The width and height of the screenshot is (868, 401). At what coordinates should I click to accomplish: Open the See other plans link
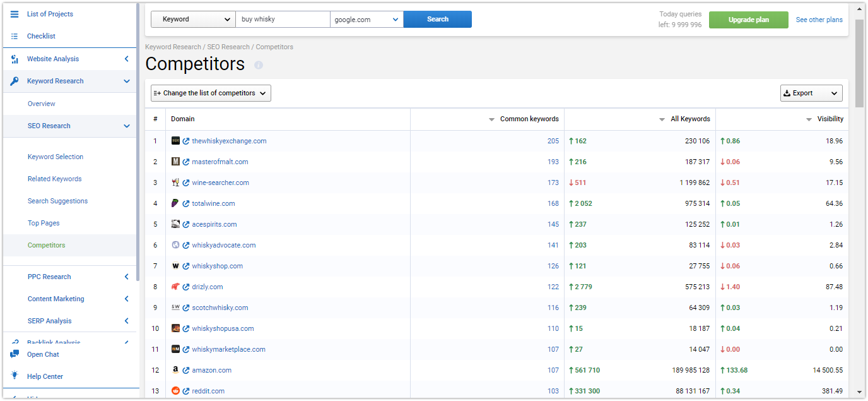coord(819,20)
